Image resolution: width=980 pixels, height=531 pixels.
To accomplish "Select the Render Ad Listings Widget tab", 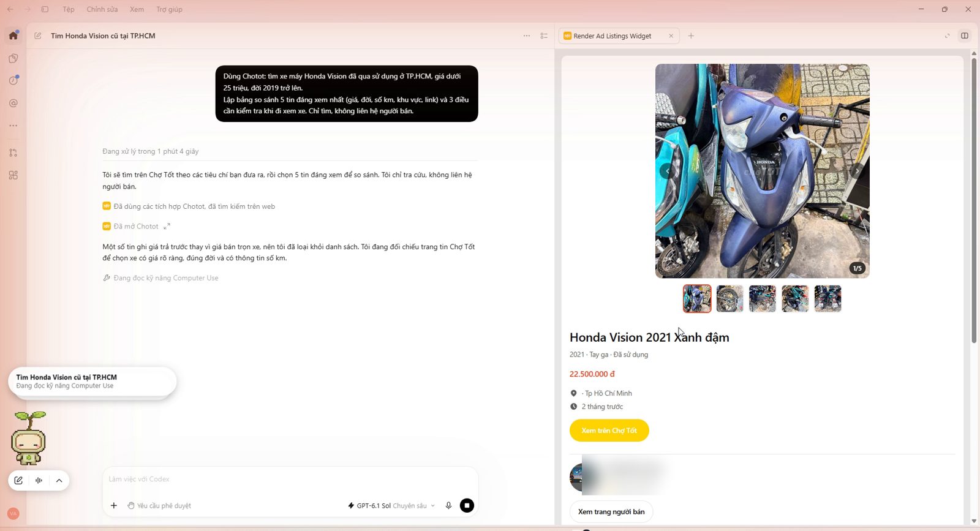I will (x=619, y=36).
